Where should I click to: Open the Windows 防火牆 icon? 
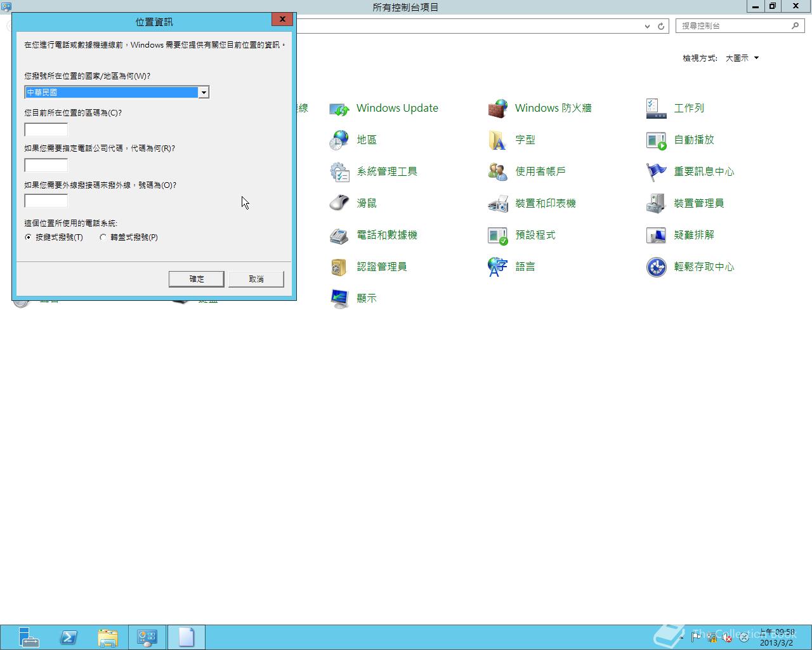(498, 109)
